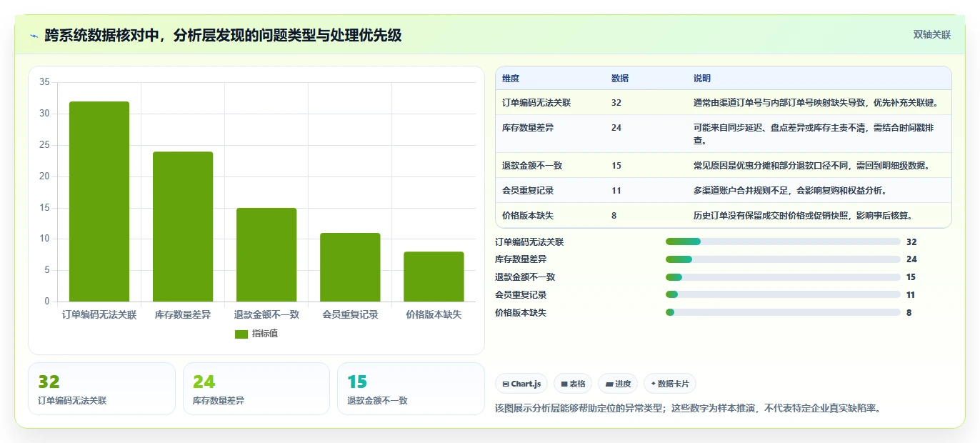Click the value 24 in the table

(x=616, y=128)
